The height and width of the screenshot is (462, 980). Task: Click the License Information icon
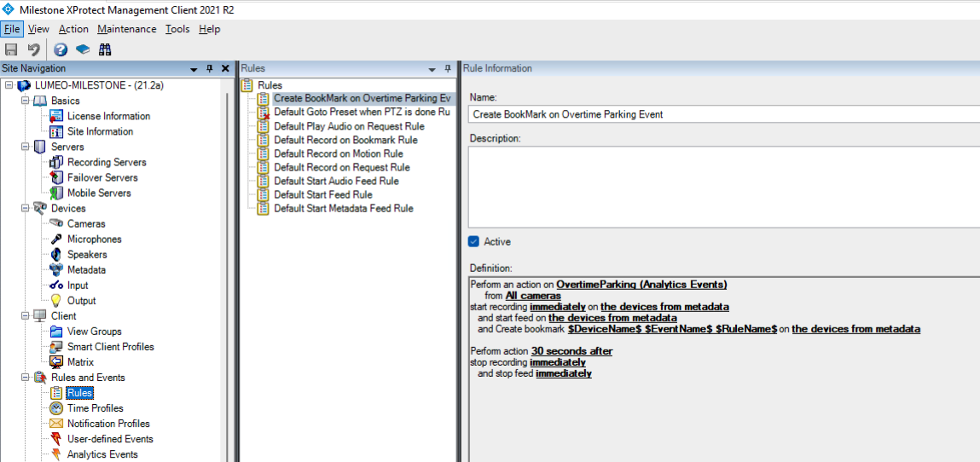(x=57, y=116)
